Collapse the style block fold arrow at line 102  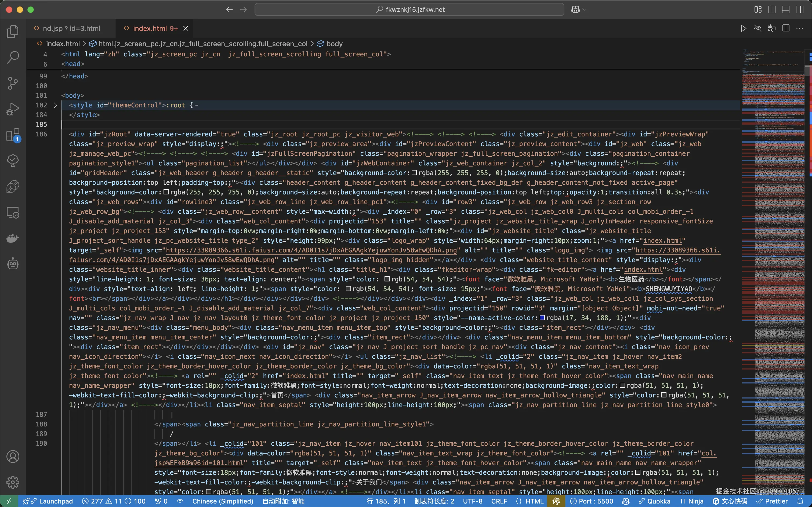(55, 105)
